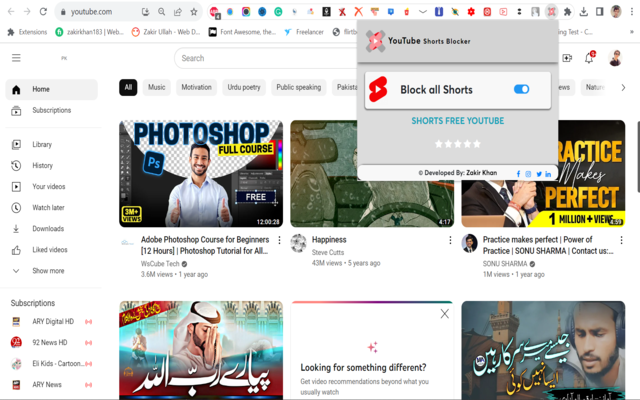The height and width of the screenshot is (400, 640).
Task: Select the Public speaking filter chip
Action: pyautogui.click(x=298, y=87)
